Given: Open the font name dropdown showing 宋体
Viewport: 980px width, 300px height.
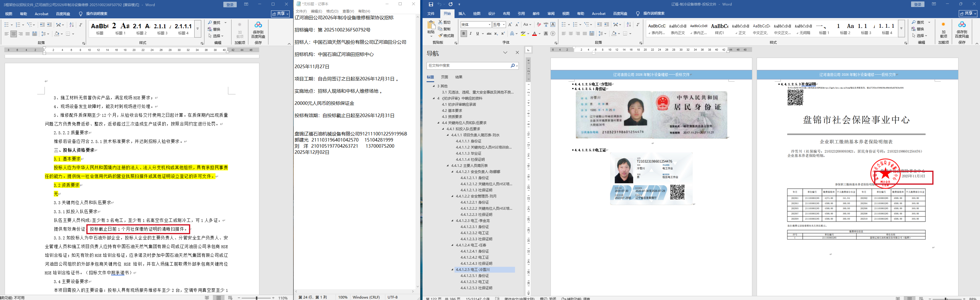Looking at the screenshot, I should point(489,24).
